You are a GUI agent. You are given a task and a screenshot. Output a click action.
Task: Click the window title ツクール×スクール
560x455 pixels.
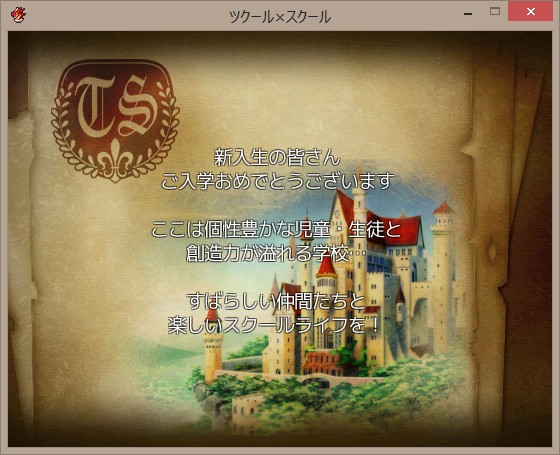(280, 17)
